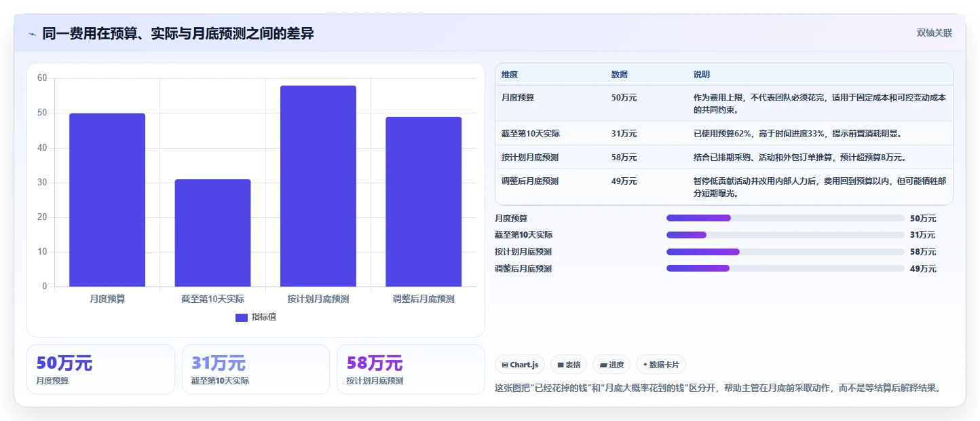
Task: Click the description starting with 作为费用上限
Action: coord(820,103)
